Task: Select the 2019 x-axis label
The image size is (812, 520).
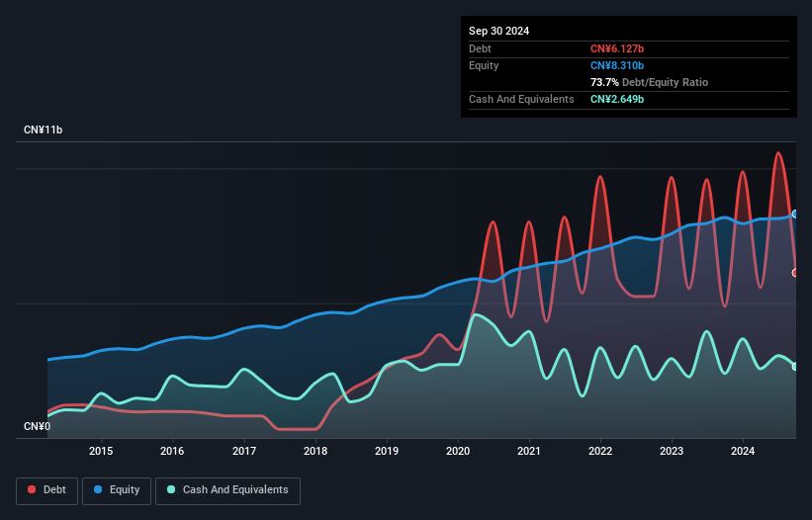Action: (387, 451)
